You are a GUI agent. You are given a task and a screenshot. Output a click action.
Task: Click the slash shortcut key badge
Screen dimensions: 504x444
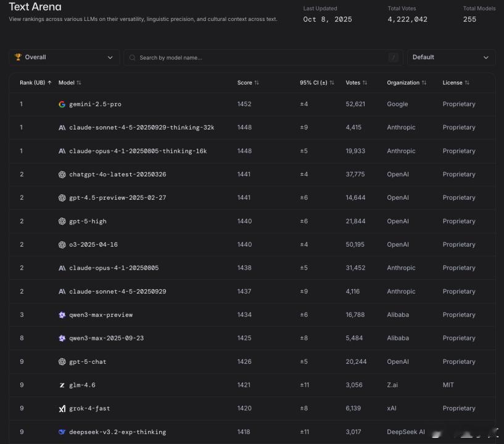click(x=394, y=58)
